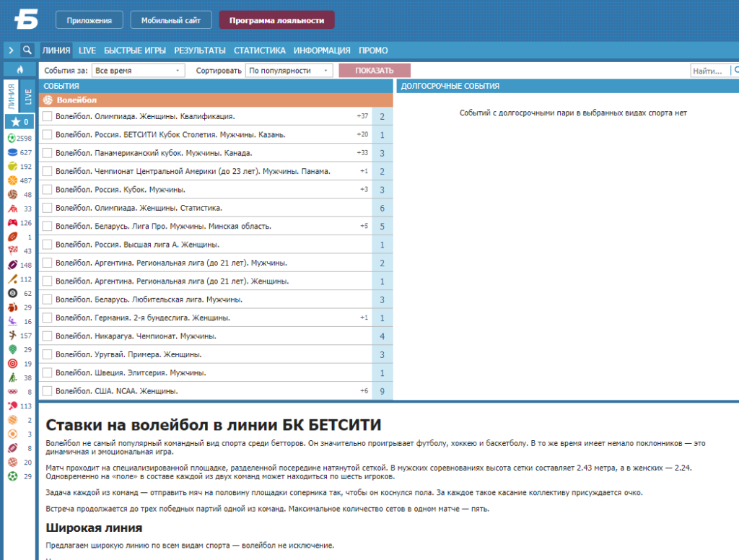Open ИНФОРМАЦИЯ menu item
This screenshot has width=739, height=560.
322,51
